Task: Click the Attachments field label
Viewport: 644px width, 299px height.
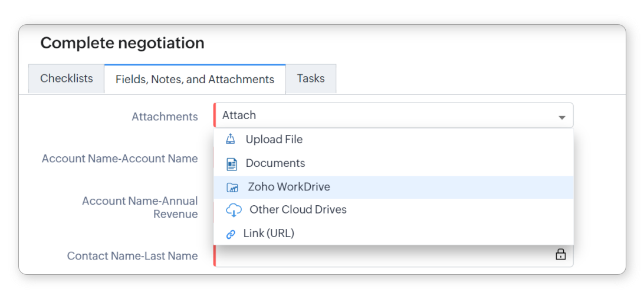Action: click(165, 117)
